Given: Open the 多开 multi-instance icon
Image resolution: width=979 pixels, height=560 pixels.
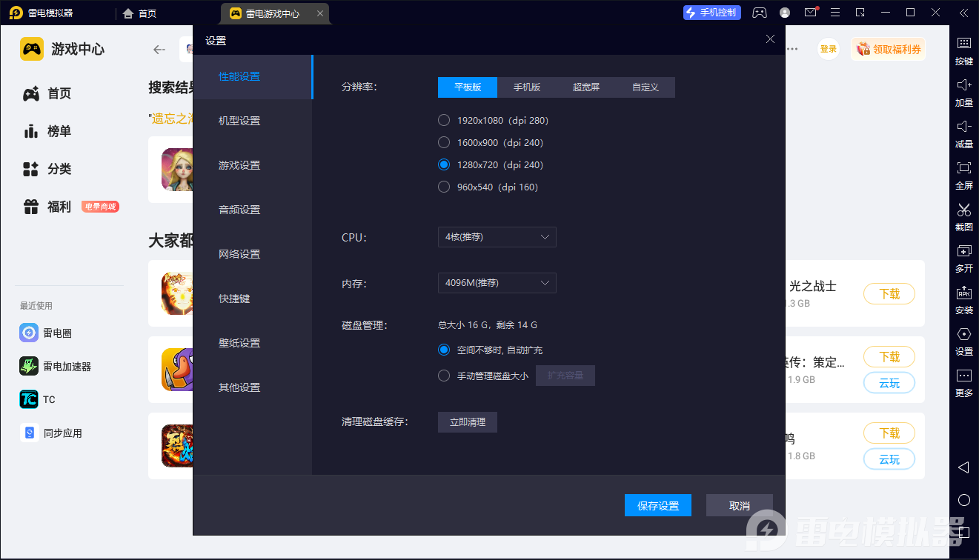Looking at the screenshot, I should coord(963,251).
